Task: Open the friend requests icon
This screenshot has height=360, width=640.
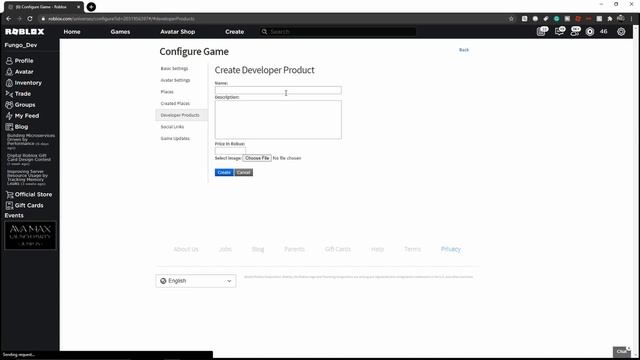Action: click(x=575, y=31)
